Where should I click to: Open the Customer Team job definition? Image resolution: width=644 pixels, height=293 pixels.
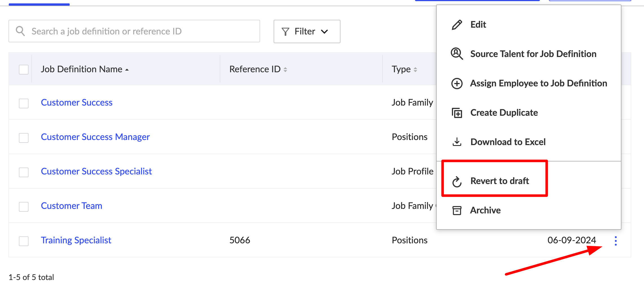[x=71, y=206]
